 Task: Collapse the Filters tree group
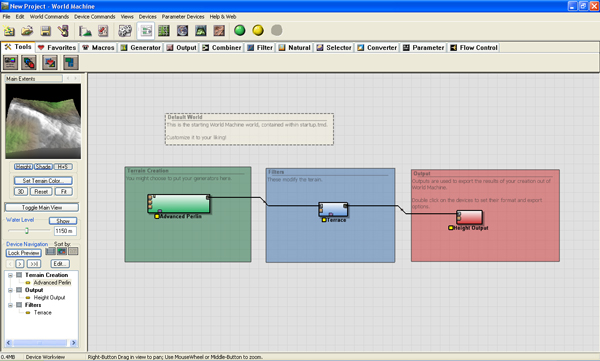[10, 305]
